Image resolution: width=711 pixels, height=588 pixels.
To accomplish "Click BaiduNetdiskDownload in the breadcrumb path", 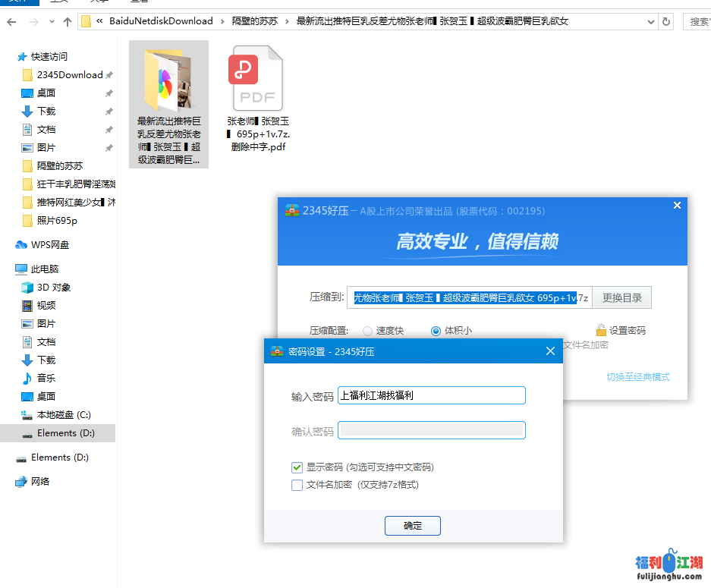I will [x=161, y=22].
